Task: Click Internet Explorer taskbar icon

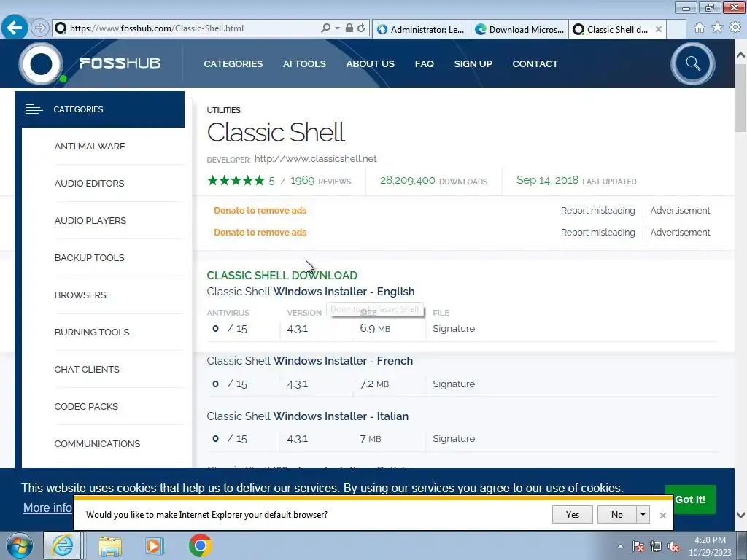Action: tap(63, 545)
